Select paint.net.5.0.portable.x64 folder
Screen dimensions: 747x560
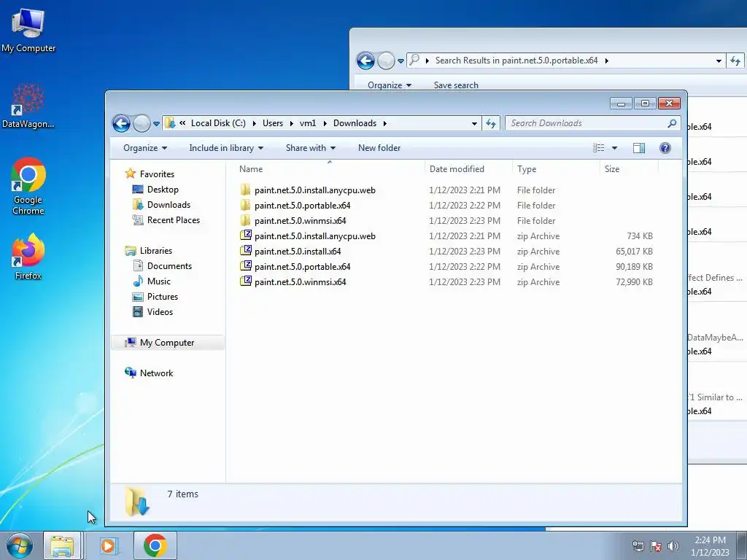295,205
